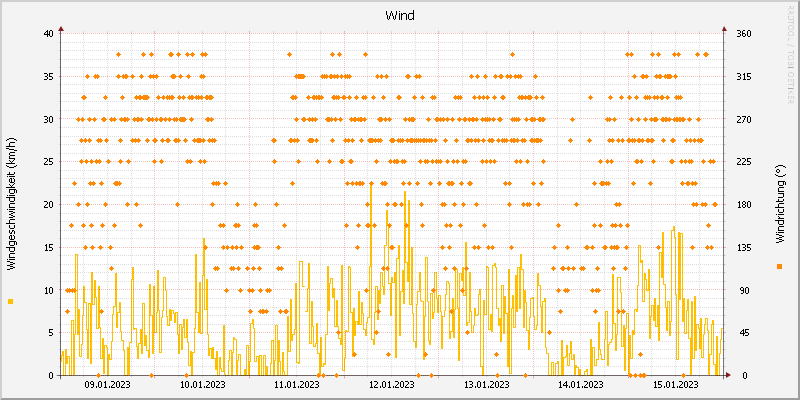
Task: Click the "Windrichtung (°)" axis label
Action: (779, 204)
